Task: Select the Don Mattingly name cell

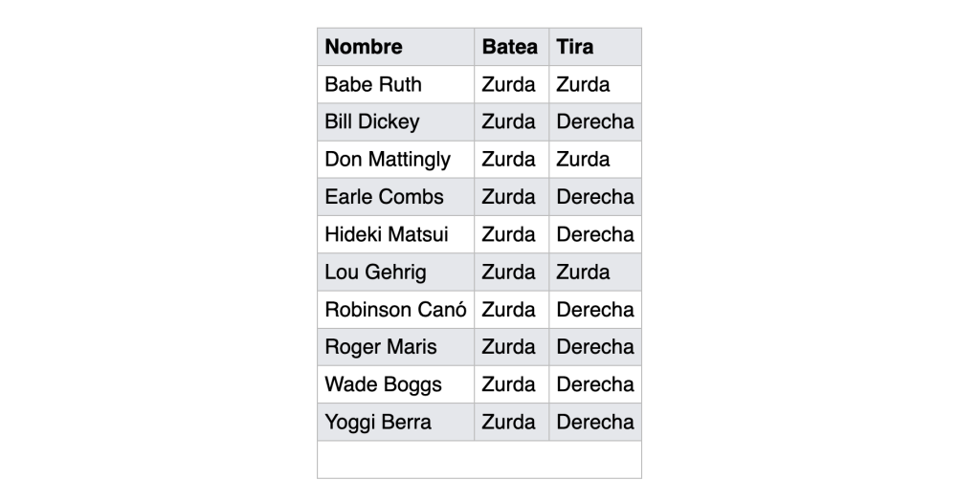Action: (x=388, y=160)
